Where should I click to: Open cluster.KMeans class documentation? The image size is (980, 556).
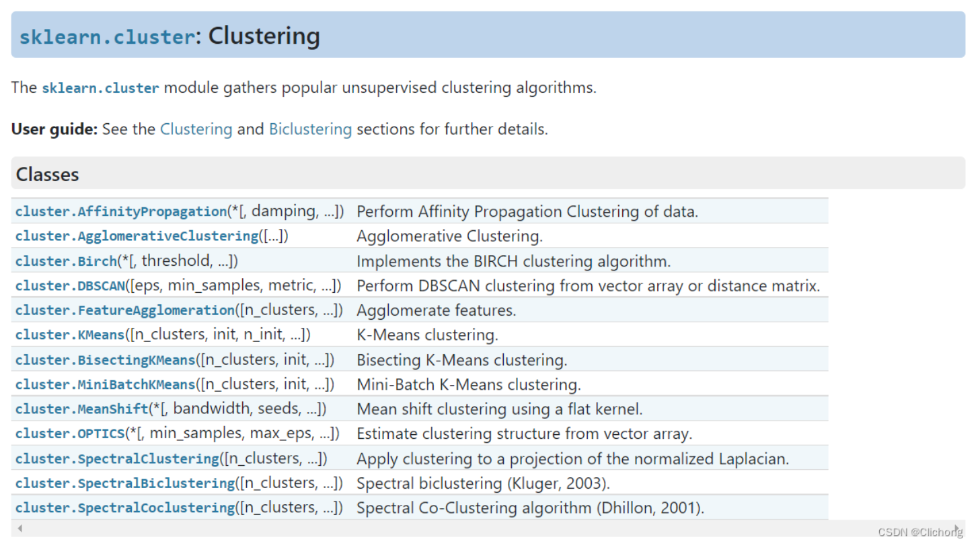[x=70, y=335]
